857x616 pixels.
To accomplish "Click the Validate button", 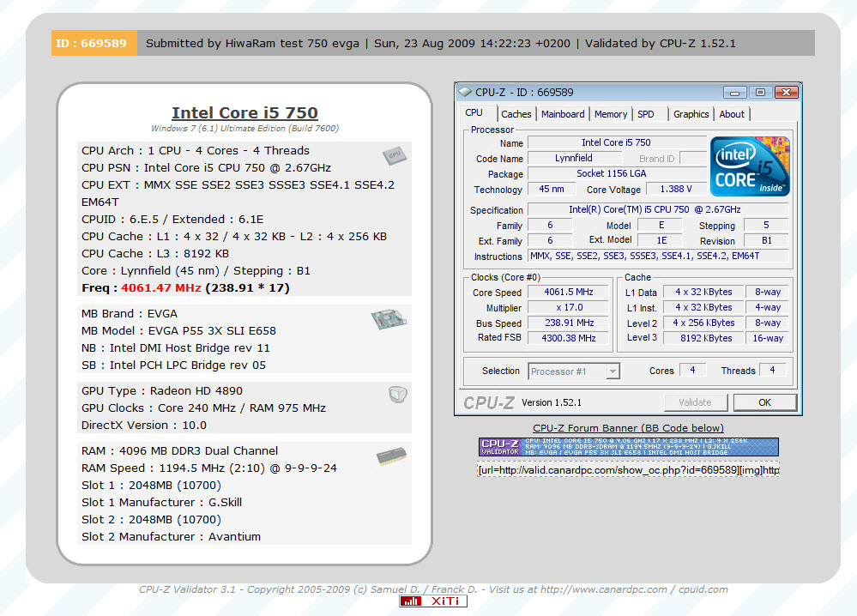I will 695,402.
